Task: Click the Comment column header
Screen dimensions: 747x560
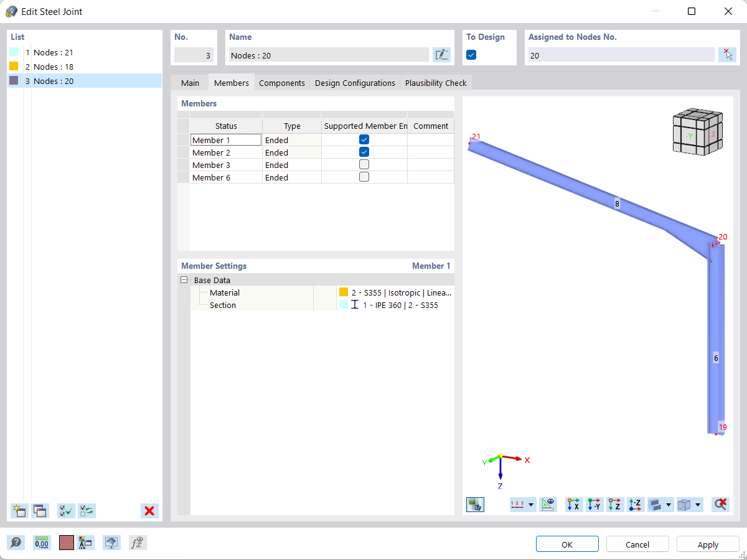Action: (x=431, y=126)
